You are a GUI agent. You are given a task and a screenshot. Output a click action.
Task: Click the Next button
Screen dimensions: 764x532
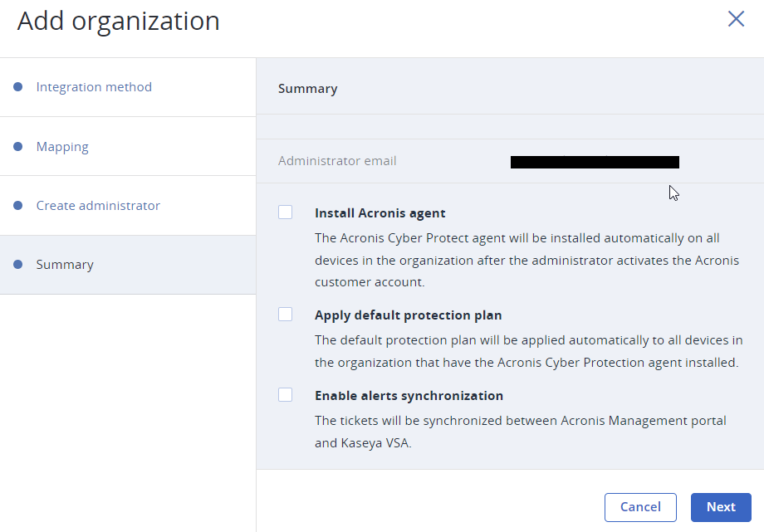pos(721,507)
